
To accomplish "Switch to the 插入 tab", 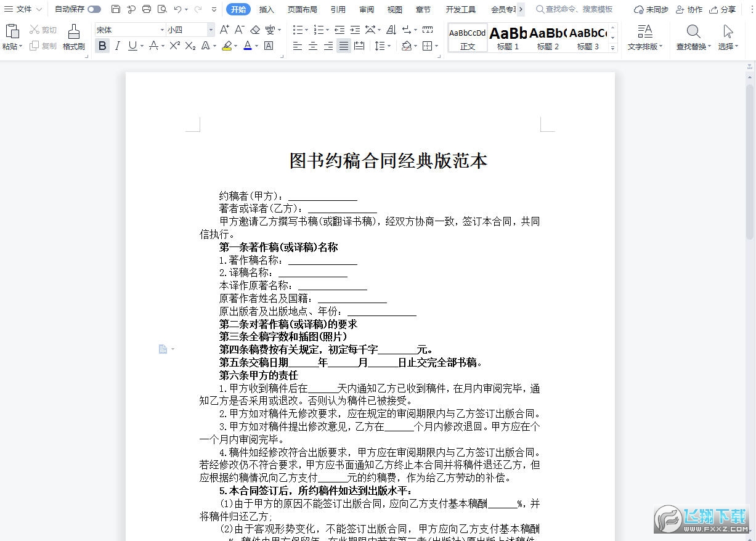I will [x=267, y=9].
